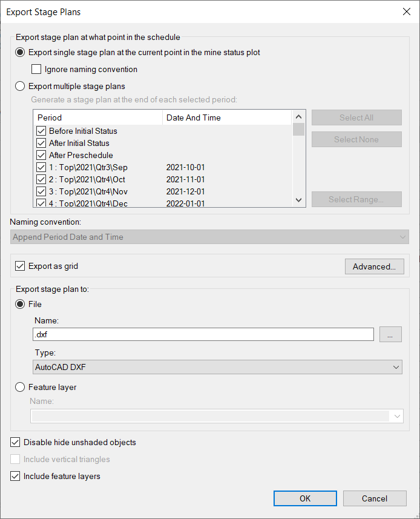
Task: Toggle Include vertical triangles checkbox
Action: (15, 459)
